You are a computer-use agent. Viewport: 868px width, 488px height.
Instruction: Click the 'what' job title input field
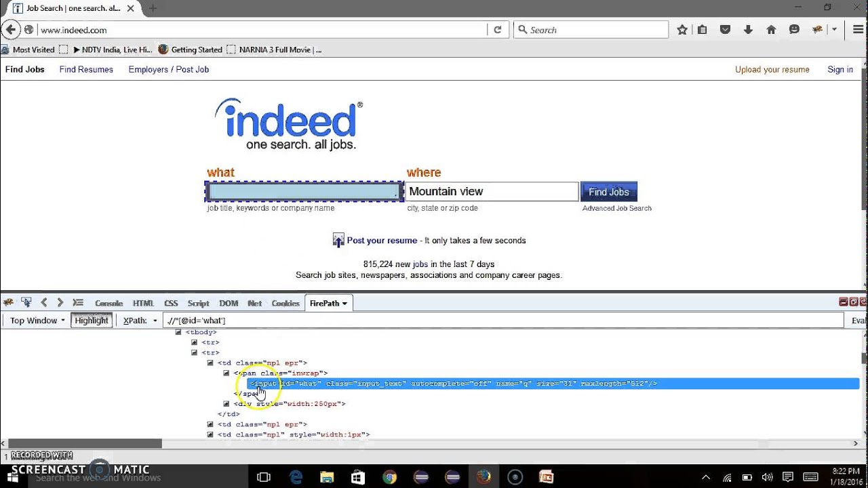tap(304, 192)
